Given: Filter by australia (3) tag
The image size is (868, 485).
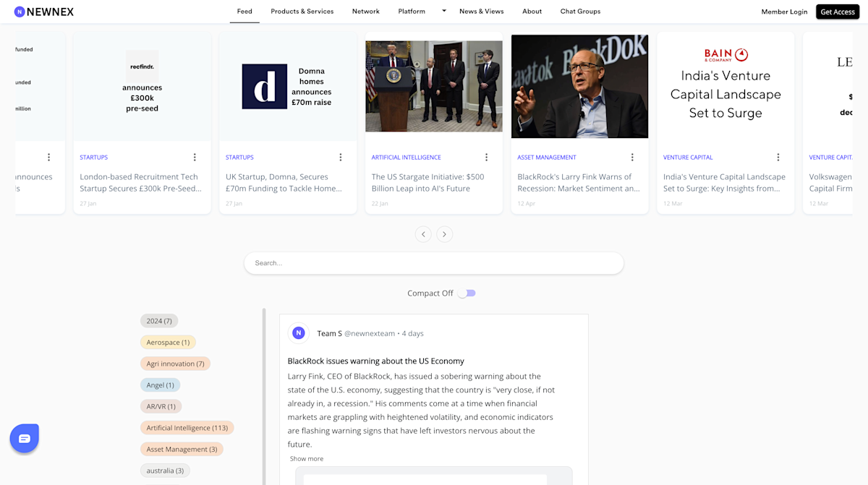Looking at the screenshot, I should [165, 471].
